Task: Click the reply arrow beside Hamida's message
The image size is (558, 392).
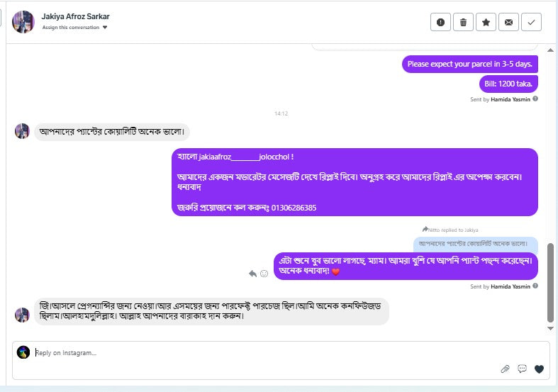Action: click(x=252, y=274)
